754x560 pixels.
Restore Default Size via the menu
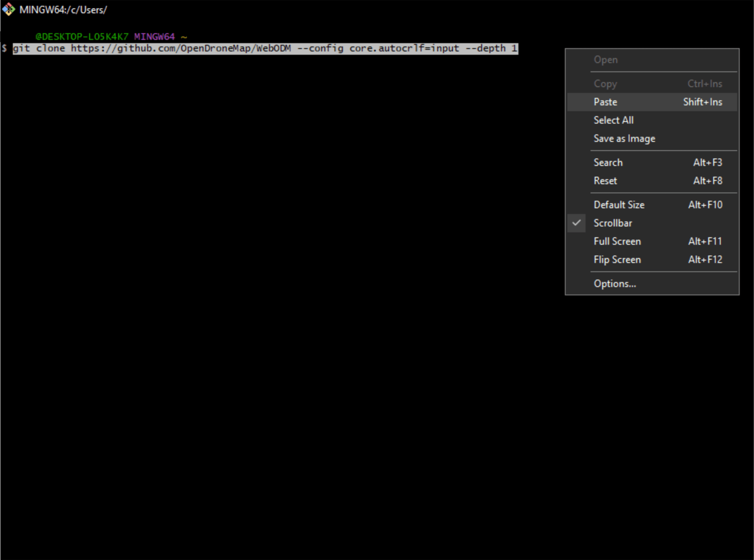tap(619, 205)
